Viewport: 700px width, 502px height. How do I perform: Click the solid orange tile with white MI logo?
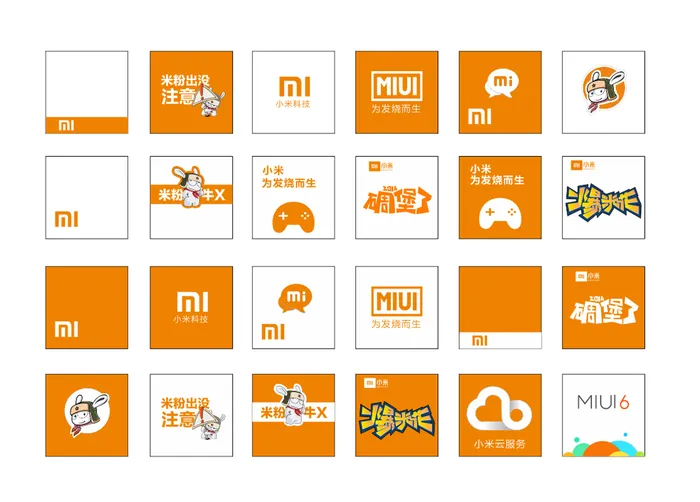pos(87,307)
